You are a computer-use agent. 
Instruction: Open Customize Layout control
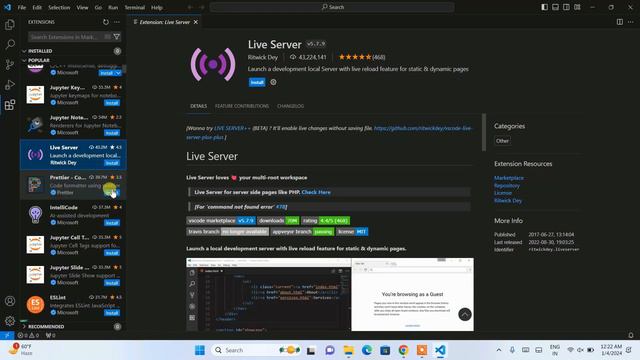point(577,7)
